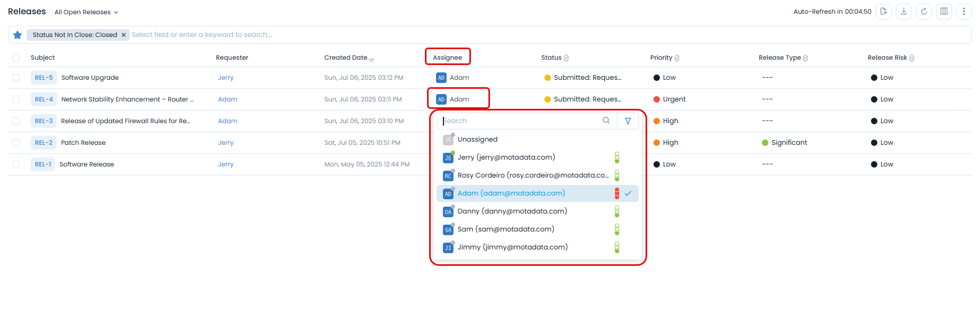Expand the All Open Releases dropdown
Image resolution: width=980 pixels, height=315 pixels.
[x=86, y=12]
